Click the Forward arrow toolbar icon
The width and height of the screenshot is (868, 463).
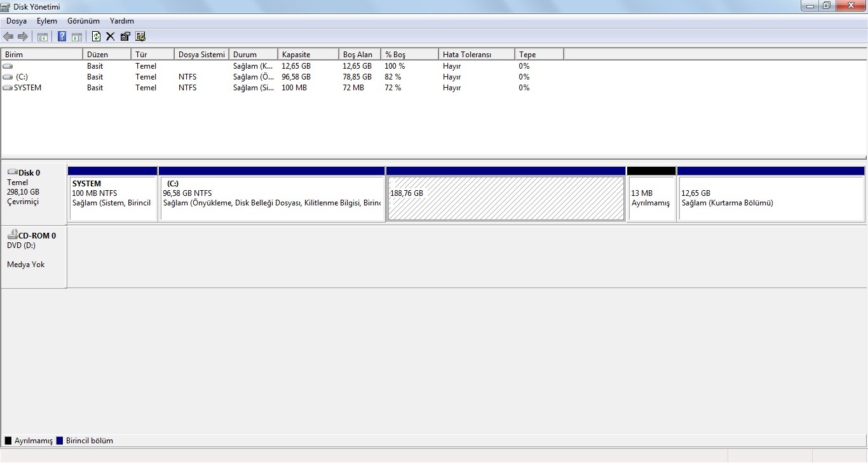click(23, 37)
